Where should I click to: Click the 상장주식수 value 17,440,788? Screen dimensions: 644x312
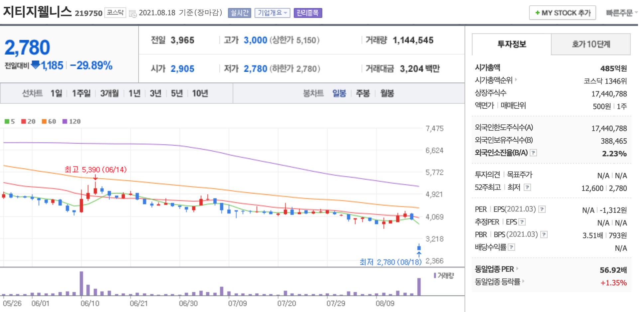point(609,94)
